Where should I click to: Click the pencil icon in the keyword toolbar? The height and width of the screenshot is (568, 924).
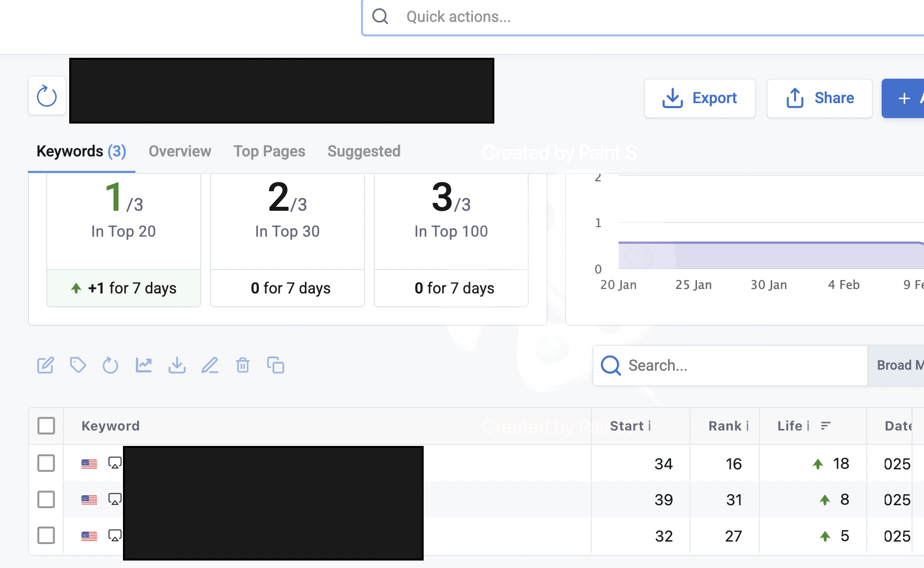(210, 365)
